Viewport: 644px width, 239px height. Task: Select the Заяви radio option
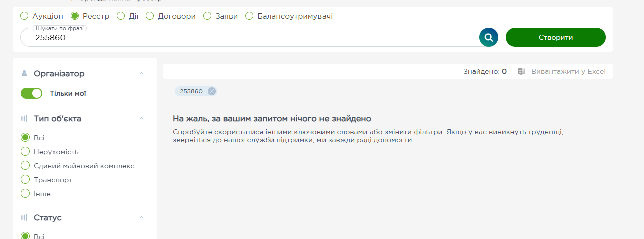click(x=207, y=16)
